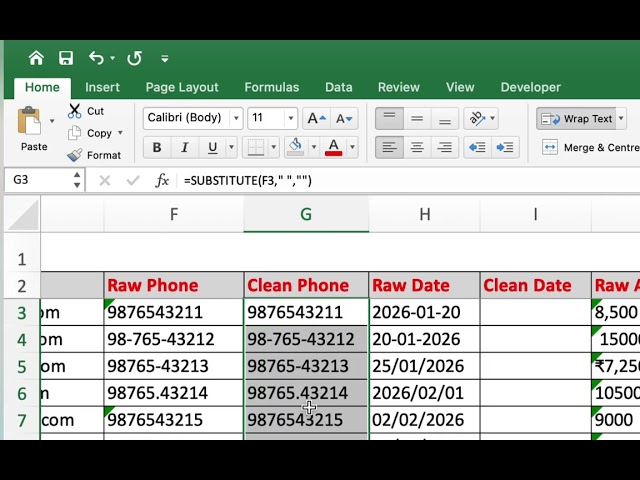Click cell containing 98765.43214 in column F
This screenshot has height=480, width=640.
[x=174, y=393]
